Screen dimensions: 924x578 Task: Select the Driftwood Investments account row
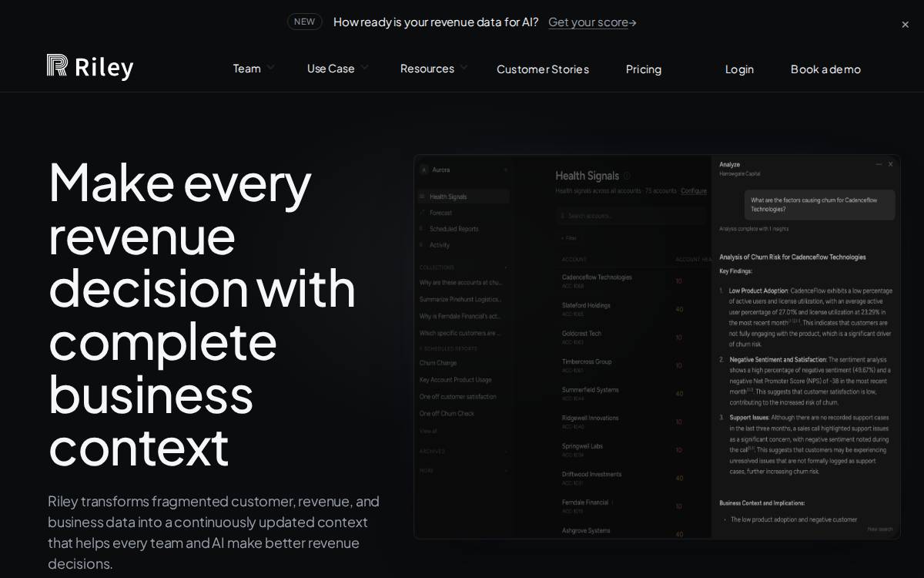[633, 478]
